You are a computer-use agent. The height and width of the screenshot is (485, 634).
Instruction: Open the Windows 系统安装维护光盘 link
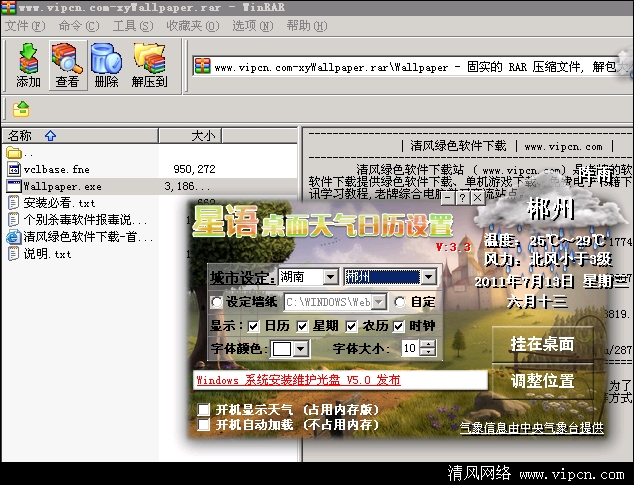click(298, 380)
